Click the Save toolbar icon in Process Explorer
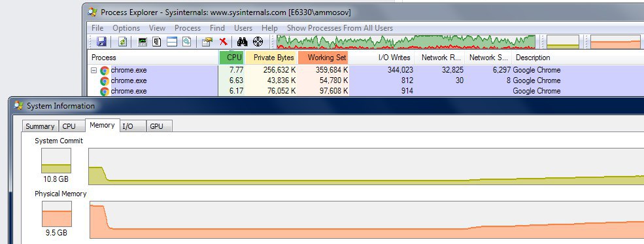 (101, 41)
